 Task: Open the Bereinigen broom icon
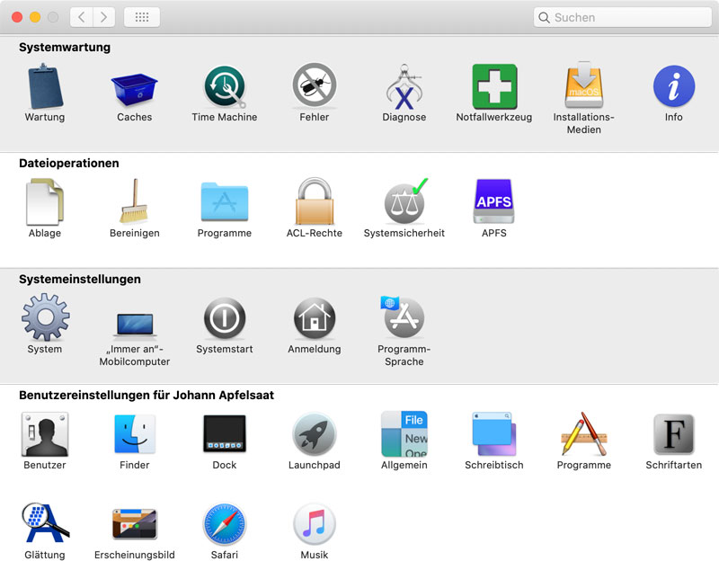click(x=134, y=201)
